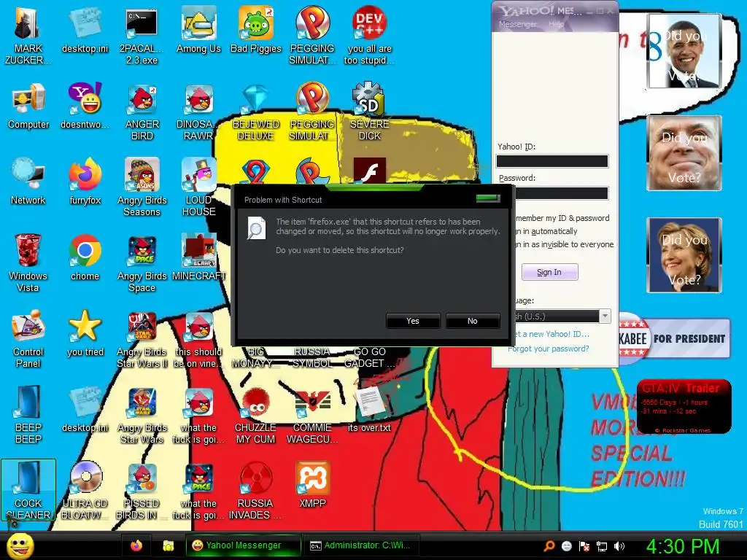Open the Among Us desktop icon
This screenshot has width=747, height=560.
198,29
